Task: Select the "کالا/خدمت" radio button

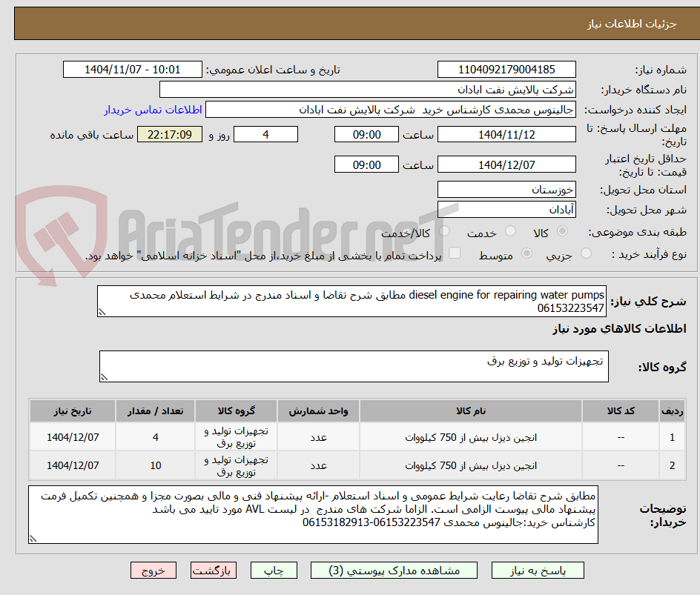Action: pos(443,232)
